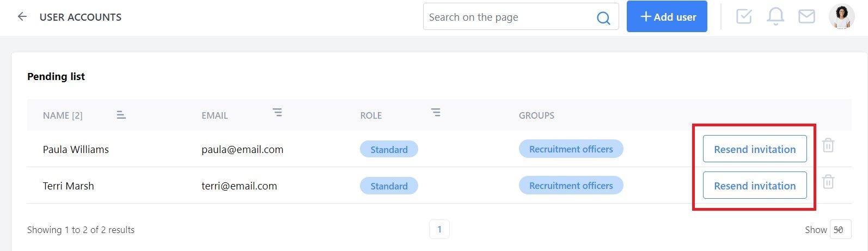The width and height of the screenshot is (868, 251).
Task: Resend invitation to Paula Williams
Action: tap(754, 149)
